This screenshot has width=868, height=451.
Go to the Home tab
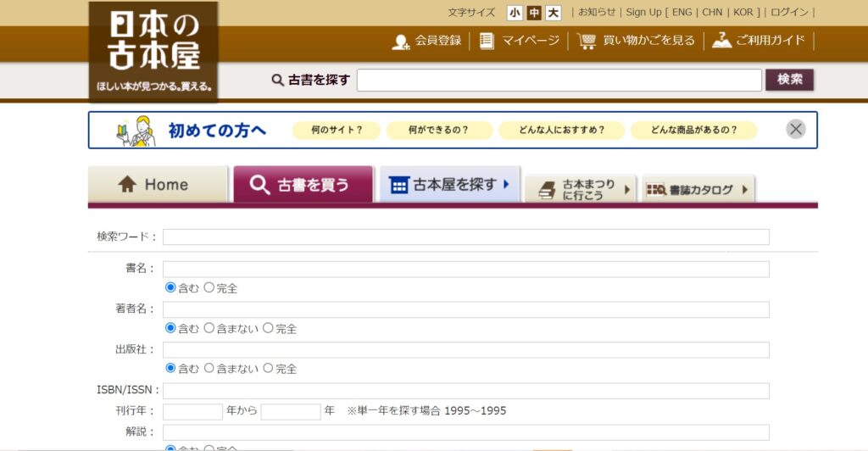(157, 185)
